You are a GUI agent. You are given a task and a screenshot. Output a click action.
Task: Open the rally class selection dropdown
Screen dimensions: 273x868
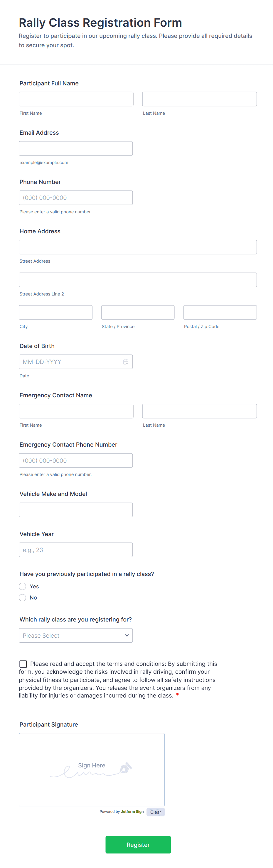[x=75, y=635]
